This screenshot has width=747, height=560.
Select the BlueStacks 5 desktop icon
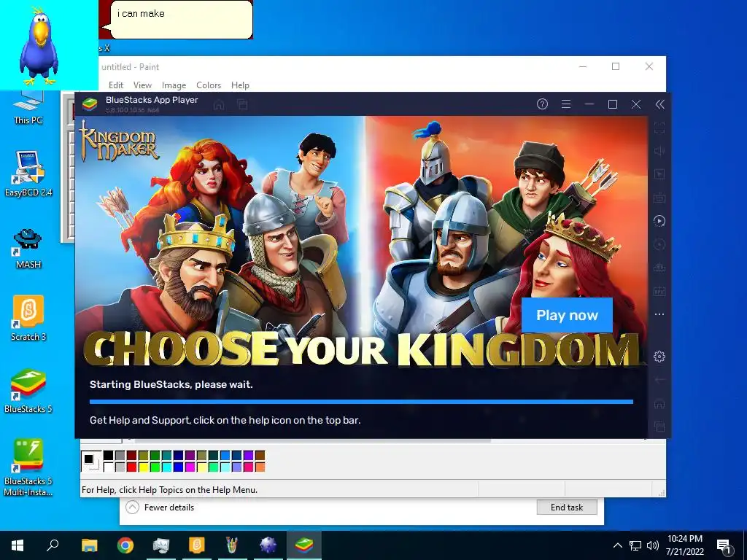(x=28, y=391)
